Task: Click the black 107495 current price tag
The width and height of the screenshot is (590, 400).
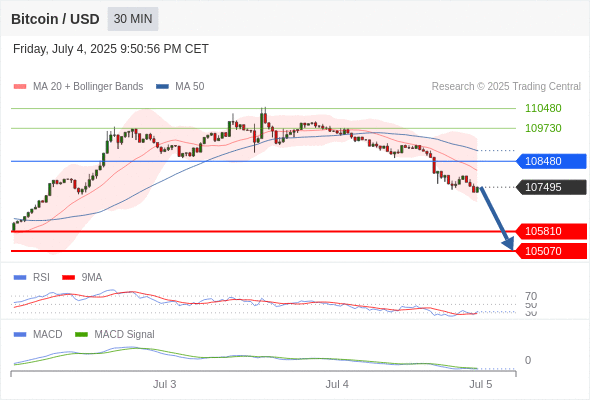Action: pyautogui.click(x=551, y=187)
